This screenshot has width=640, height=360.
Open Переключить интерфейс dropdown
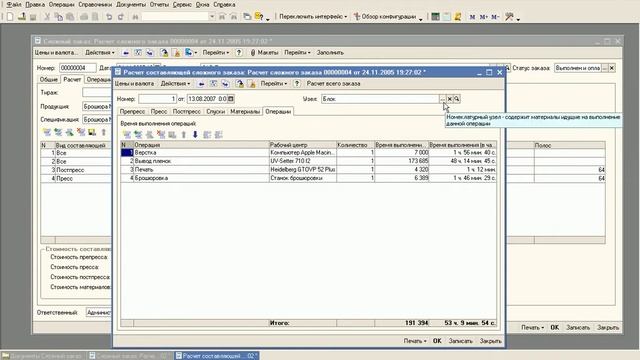pos(313,17)
